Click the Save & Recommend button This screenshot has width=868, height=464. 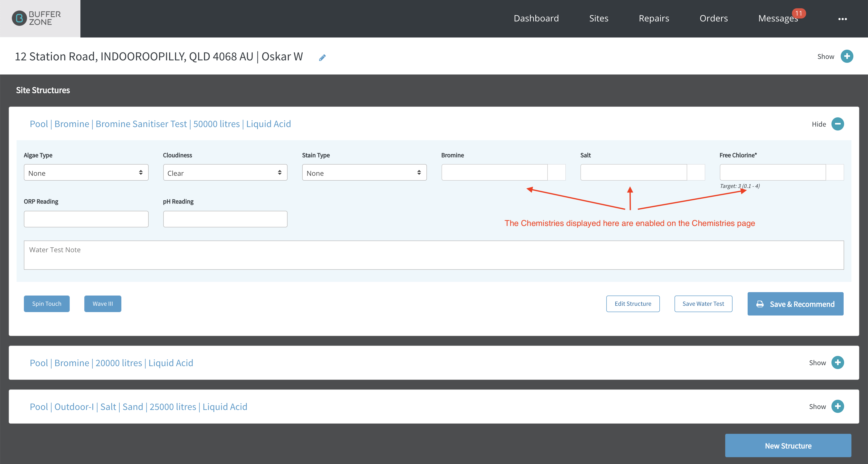[x=795, y=304]
